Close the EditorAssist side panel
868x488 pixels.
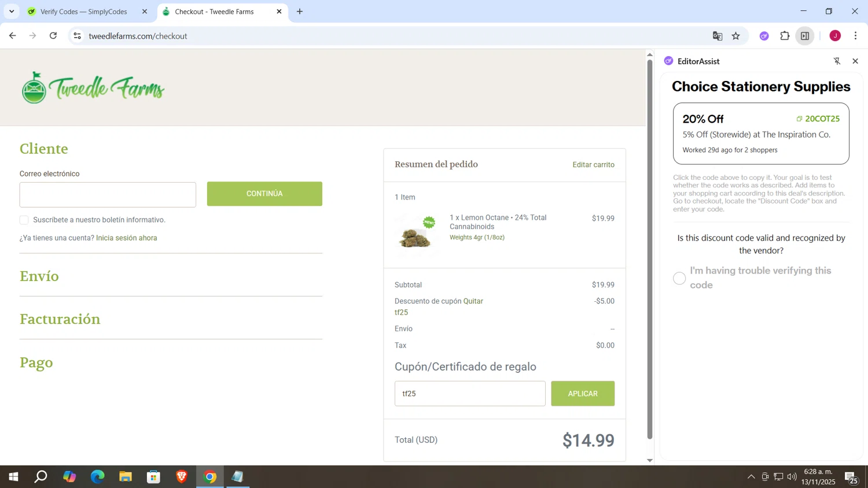855,61
